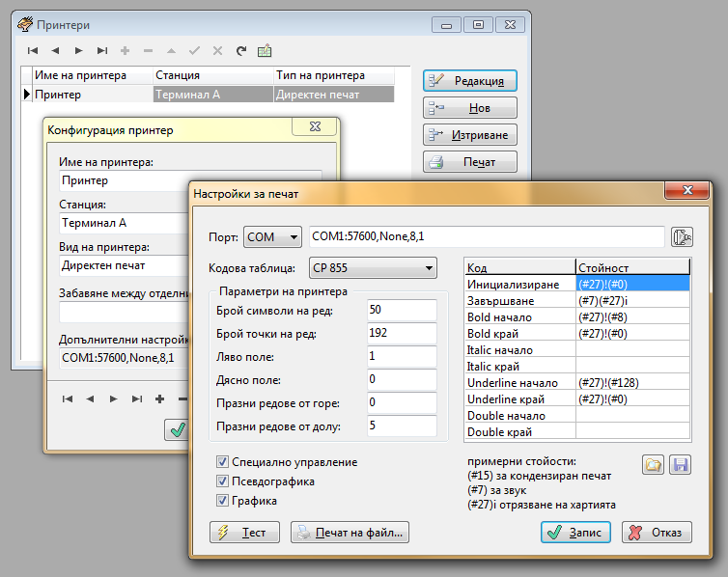Expand the Кодова таблица CP 855 dropdown
This screenshot has height=577, width=728.
pos(372,267)
